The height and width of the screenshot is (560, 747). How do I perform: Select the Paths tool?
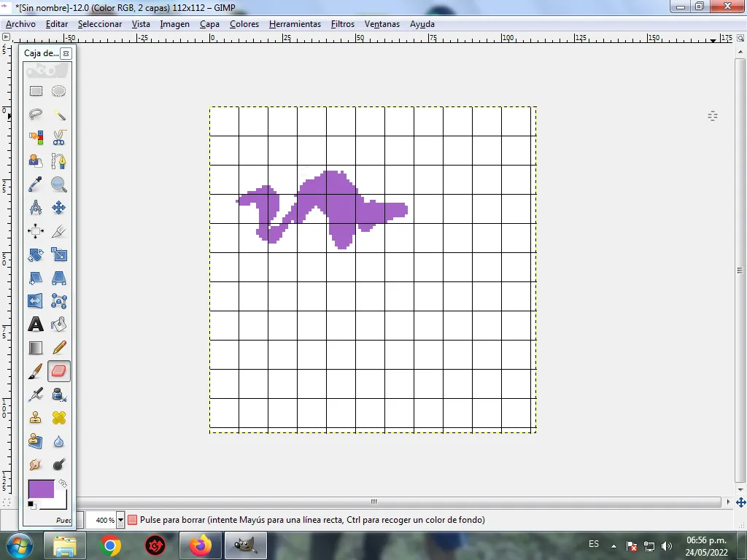pos(58,161)
